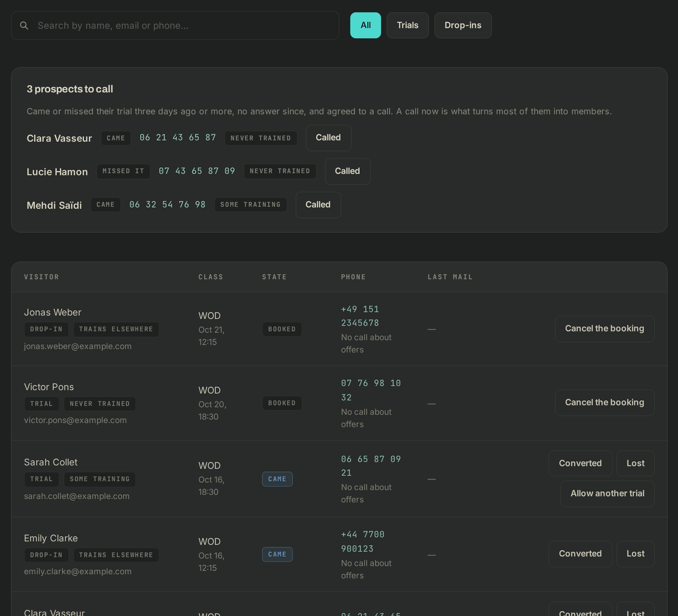Screen dimensions: 678x616
Task: Click the STATE column header
Action: coord(274,277)
